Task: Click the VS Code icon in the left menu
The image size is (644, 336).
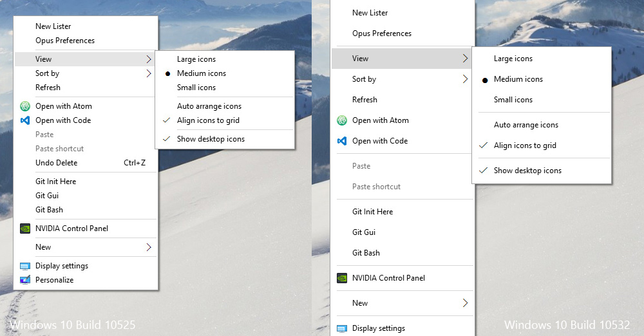Action: 25,120
